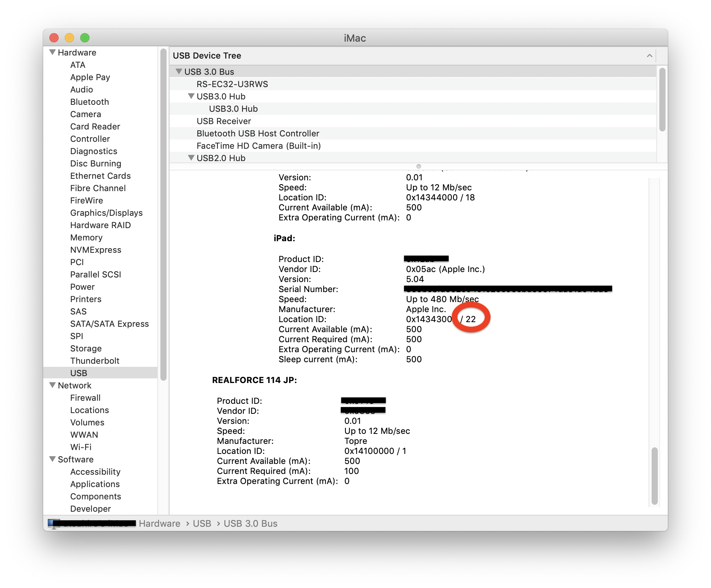The height and width of the screenshot is (588, 711).
Task: Click the green zoom window button
Action: [85, 38]
